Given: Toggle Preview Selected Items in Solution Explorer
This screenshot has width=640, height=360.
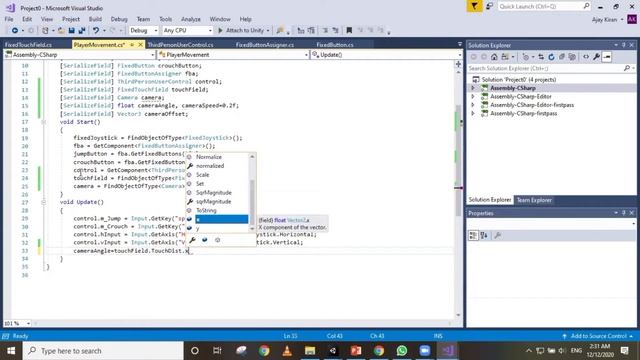Looking at the screenshot, I should point(607,57).
